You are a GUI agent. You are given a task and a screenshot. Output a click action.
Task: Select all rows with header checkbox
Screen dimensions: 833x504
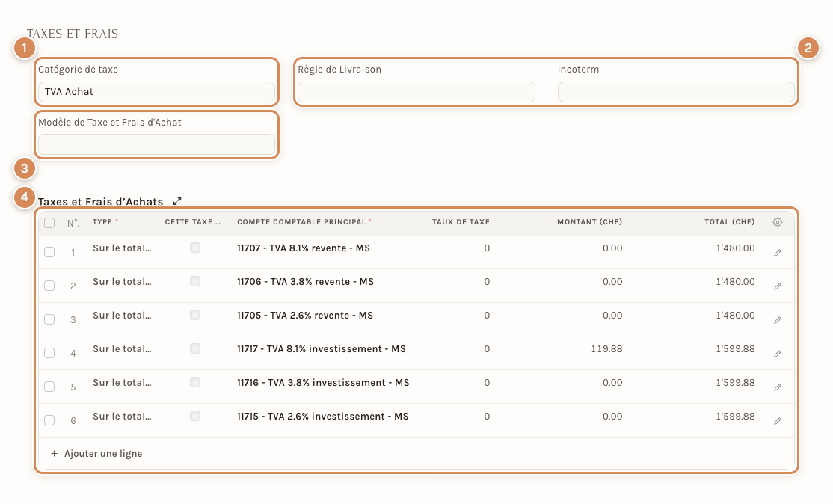point(49,223)
